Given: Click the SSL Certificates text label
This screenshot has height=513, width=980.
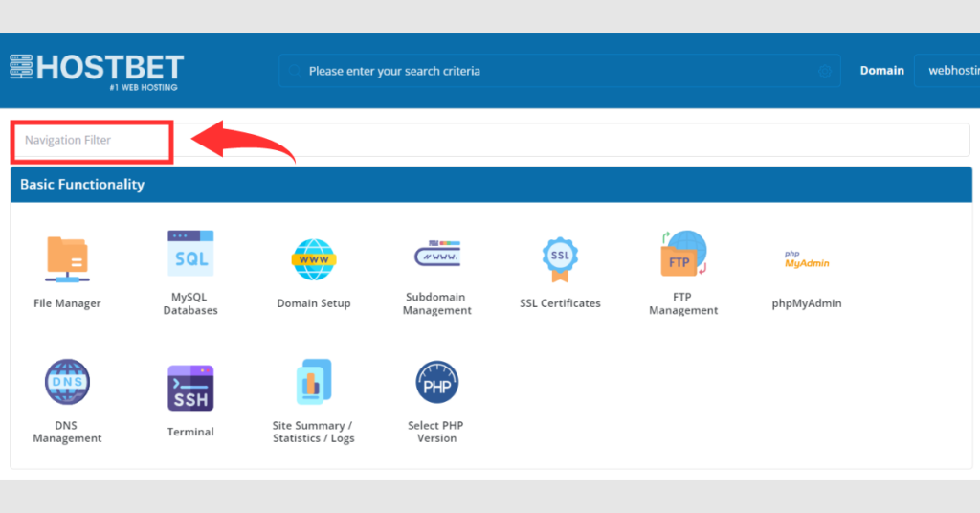Looking at the screenshot, I should [x=560, y=303].
